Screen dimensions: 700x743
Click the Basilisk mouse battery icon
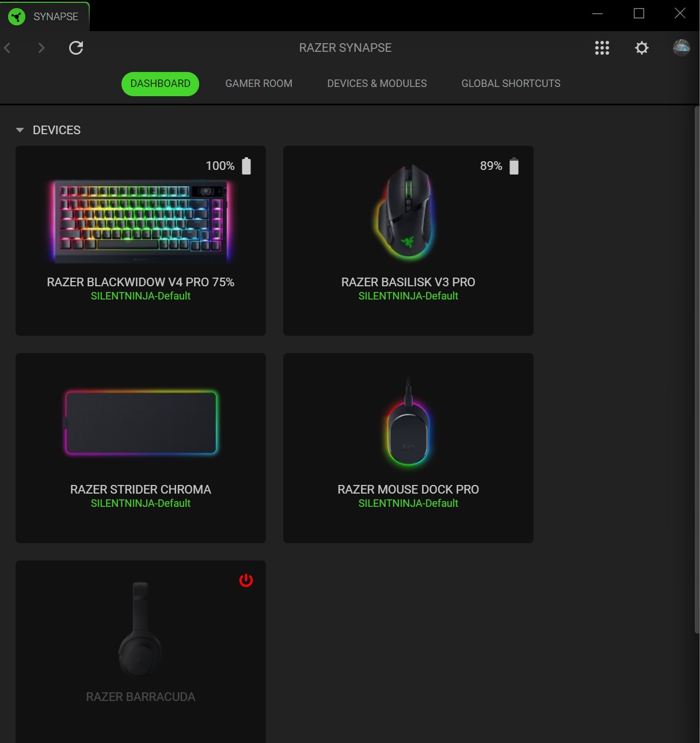[514, 166]
